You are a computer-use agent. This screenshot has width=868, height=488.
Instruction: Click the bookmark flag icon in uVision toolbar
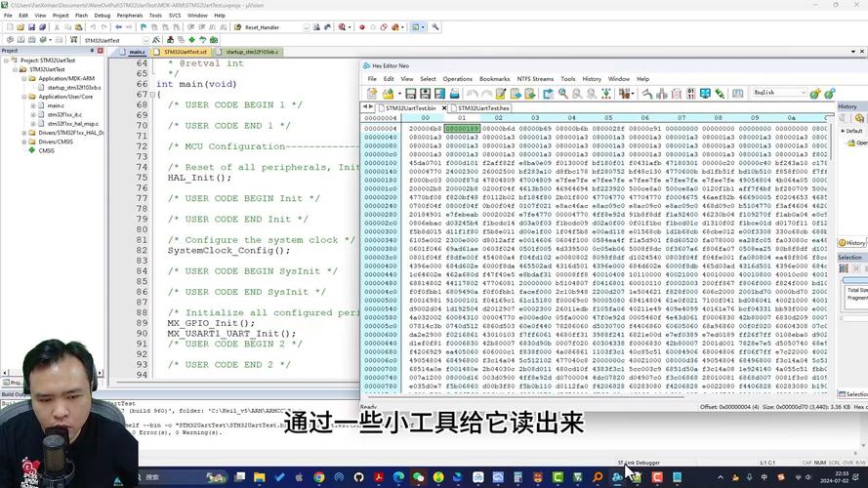click(x=144, y=27)
